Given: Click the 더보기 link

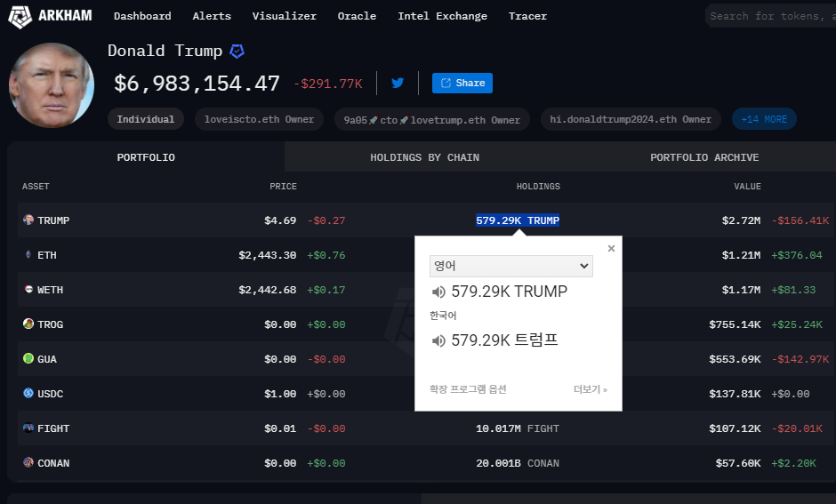Looking at the screenshot, I should tap(591, 389).
